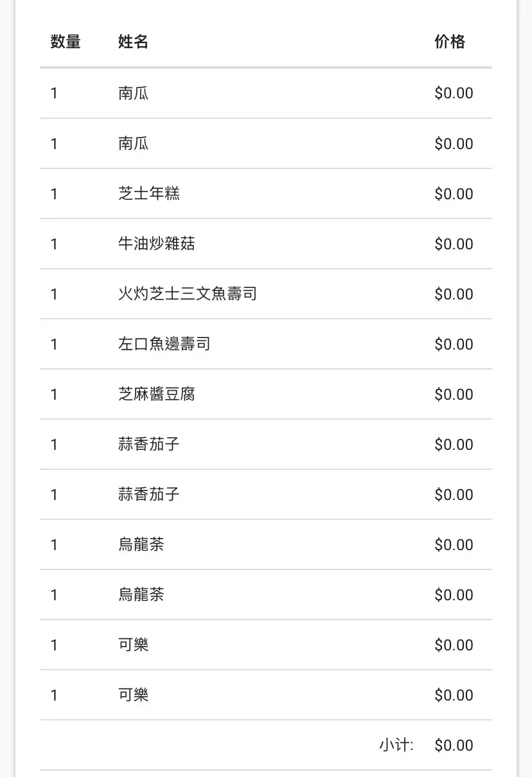Click the 姓名 column header
This screenshot has height=777, width=532.
click(134, 42)
